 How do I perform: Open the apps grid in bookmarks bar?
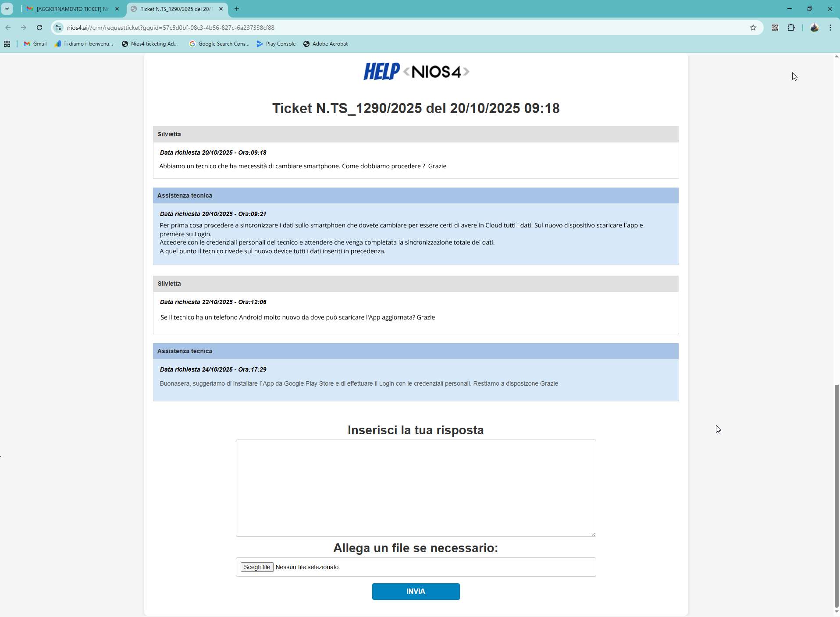(7, 44)
